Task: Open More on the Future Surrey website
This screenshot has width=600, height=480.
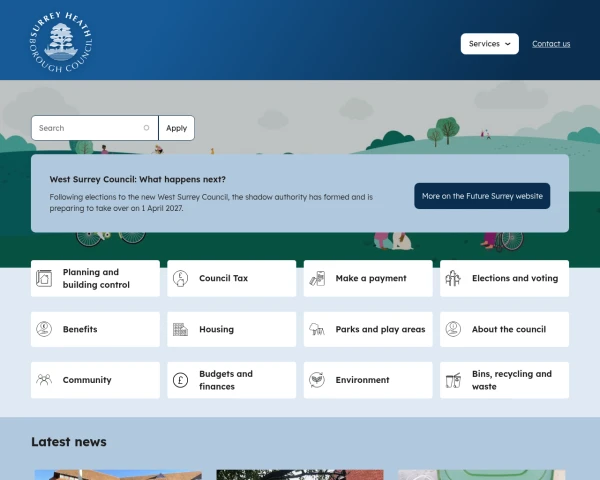Action: click(x=482, y=196)
